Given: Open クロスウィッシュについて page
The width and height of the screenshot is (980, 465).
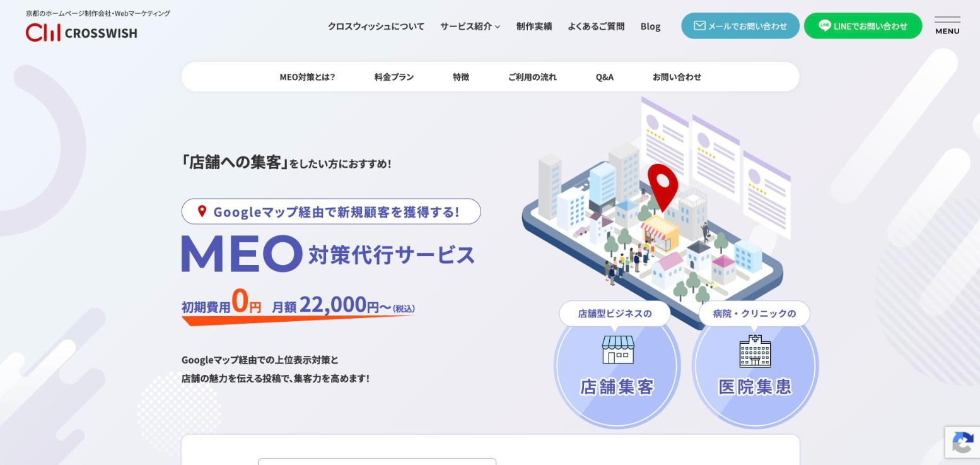Looking at the screenshot, I should click(376, 26).
